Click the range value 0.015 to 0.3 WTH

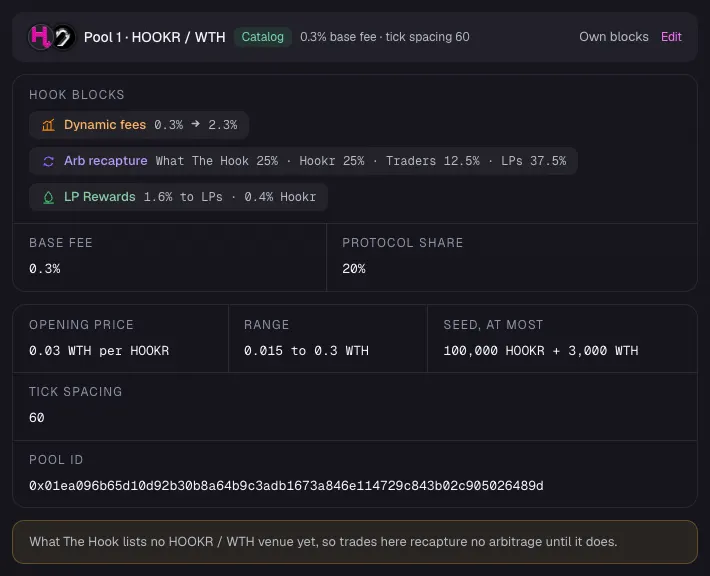pos(306,351)
